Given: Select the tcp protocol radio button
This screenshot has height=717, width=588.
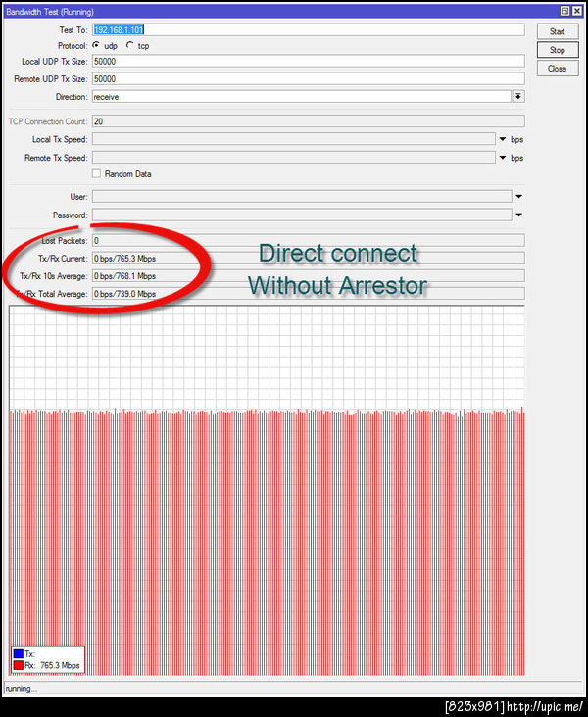Looking at the screenshot, I should [x=130, y=45].
